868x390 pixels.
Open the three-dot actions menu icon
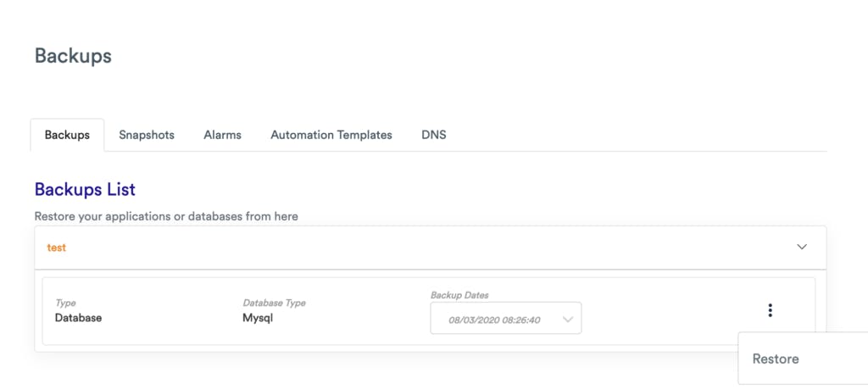pos(770,310)
